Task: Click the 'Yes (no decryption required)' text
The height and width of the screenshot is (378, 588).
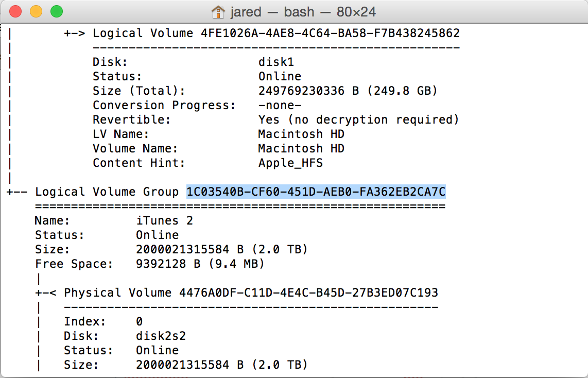Action: coord(358,119)
